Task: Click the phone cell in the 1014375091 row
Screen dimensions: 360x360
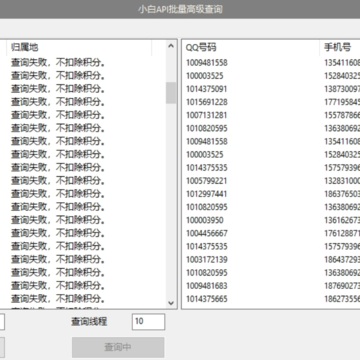Action: tap(342, 89)
